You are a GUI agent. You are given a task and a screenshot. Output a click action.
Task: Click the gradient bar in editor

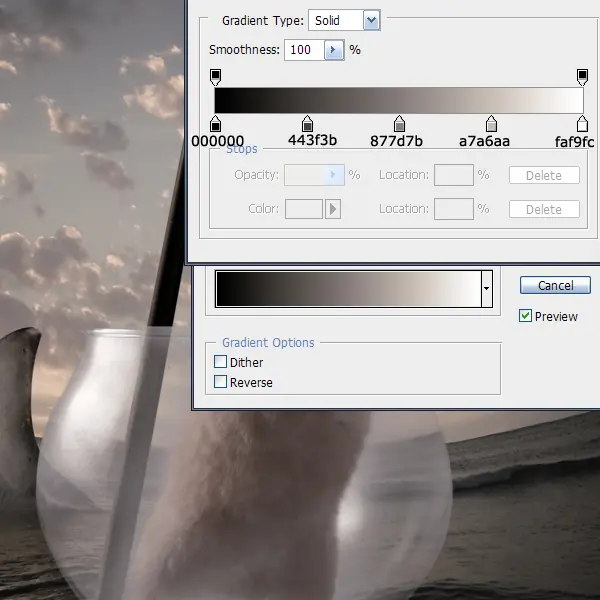(x=399, y=100)
